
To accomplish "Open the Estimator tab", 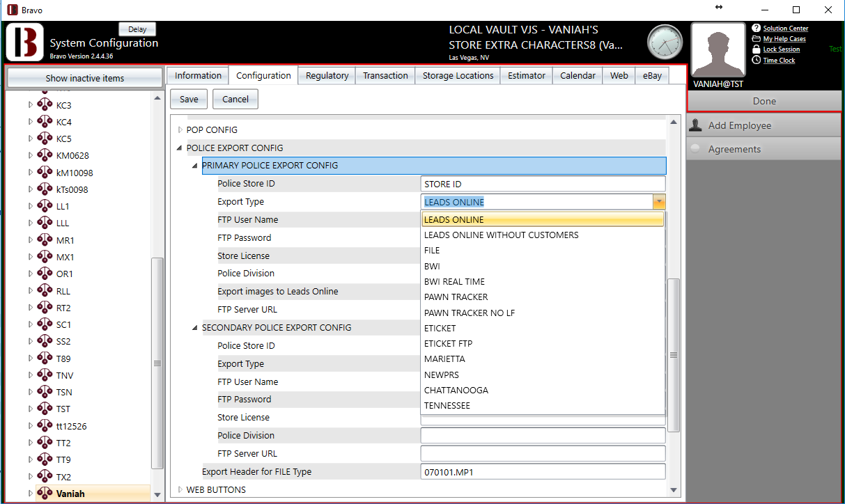I will 527,75.
